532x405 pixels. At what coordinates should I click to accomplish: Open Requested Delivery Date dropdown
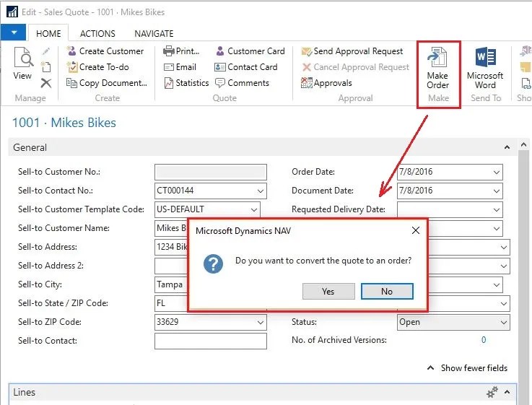[497, 210]
